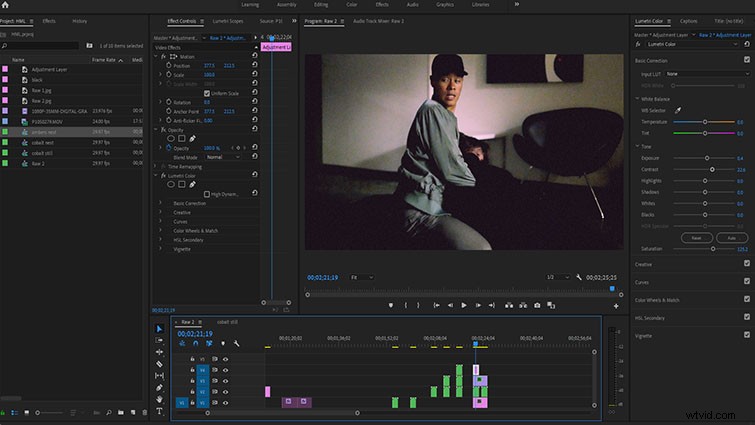Viewport: 755px width, 425px height.
Task: Switch to Audio Track Mixer tab
Action: click(378, 21)
